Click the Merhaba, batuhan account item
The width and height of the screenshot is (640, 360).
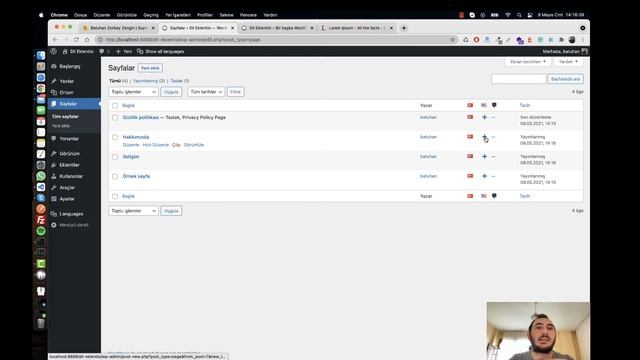pos(565,51)
